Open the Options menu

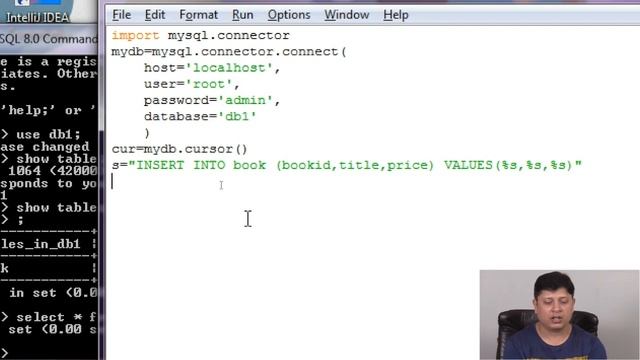289,15
